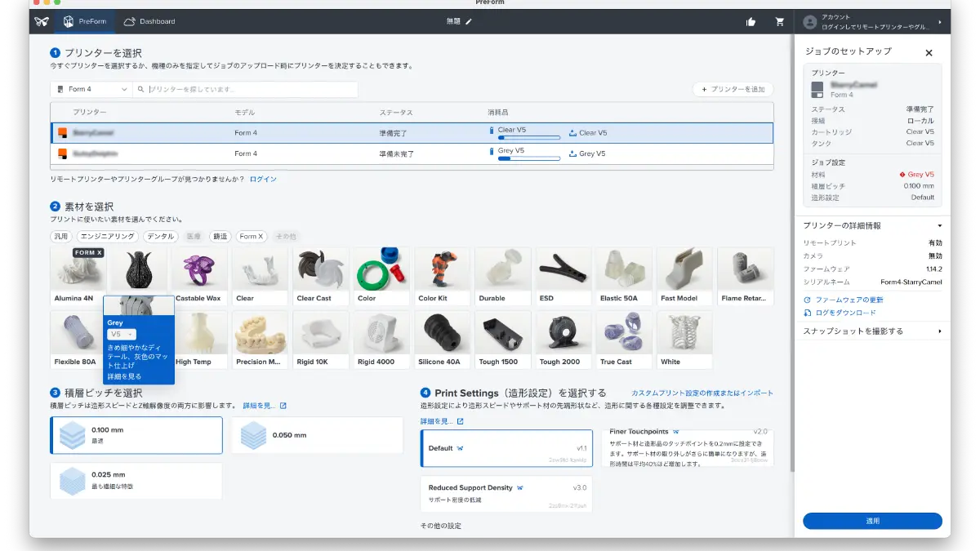Select the 0.050 mm layer thickness option
This screenshot has height=551, width=980.
tap(317, 435)
